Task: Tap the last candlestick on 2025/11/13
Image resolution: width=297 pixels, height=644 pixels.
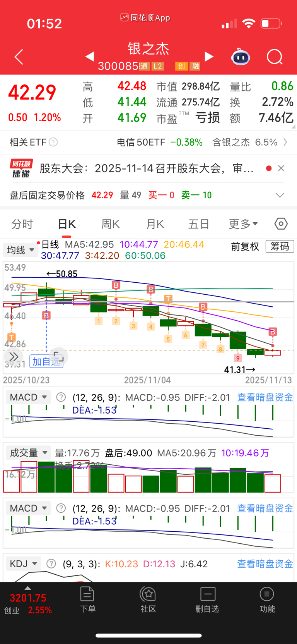Action: pos(273,352)
